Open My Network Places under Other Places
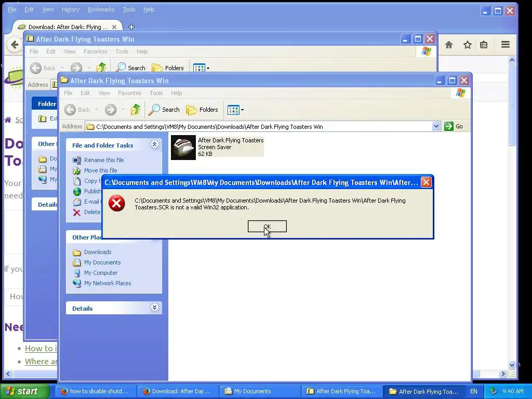532x399 pixels. (107, 283)
